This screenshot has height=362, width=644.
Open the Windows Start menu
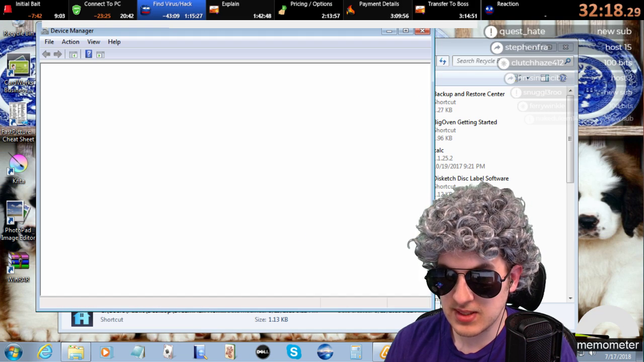(14, 351)
